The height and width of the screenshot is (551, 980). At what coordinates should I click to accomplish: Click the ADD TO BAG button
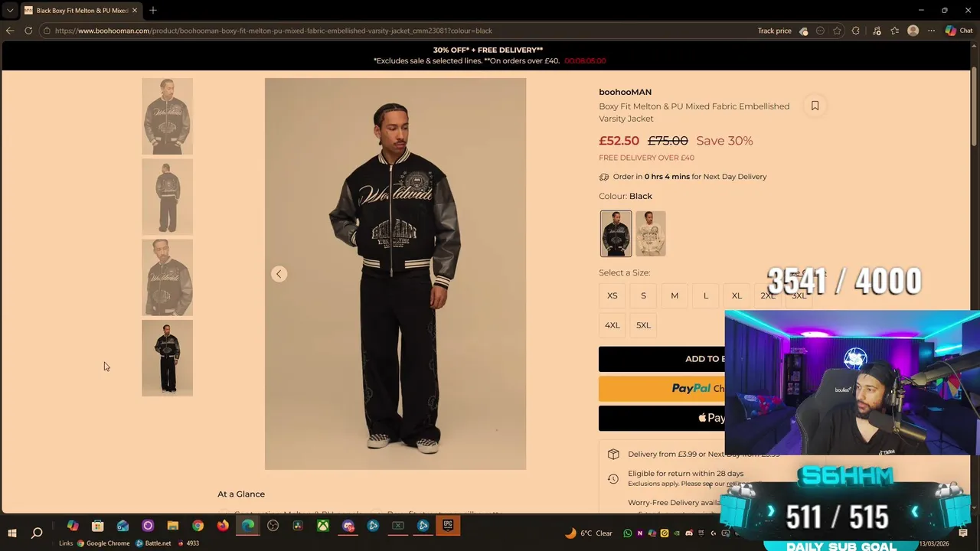coord(661,359)
